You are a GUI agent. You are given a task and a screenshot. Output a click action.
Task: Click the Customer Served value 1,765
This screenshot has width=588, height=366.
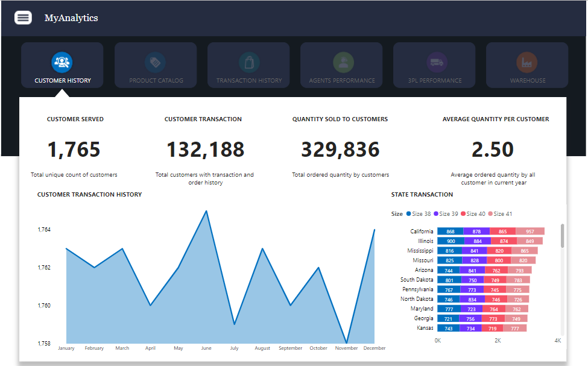pyautogui.click(x=75, y=150)
